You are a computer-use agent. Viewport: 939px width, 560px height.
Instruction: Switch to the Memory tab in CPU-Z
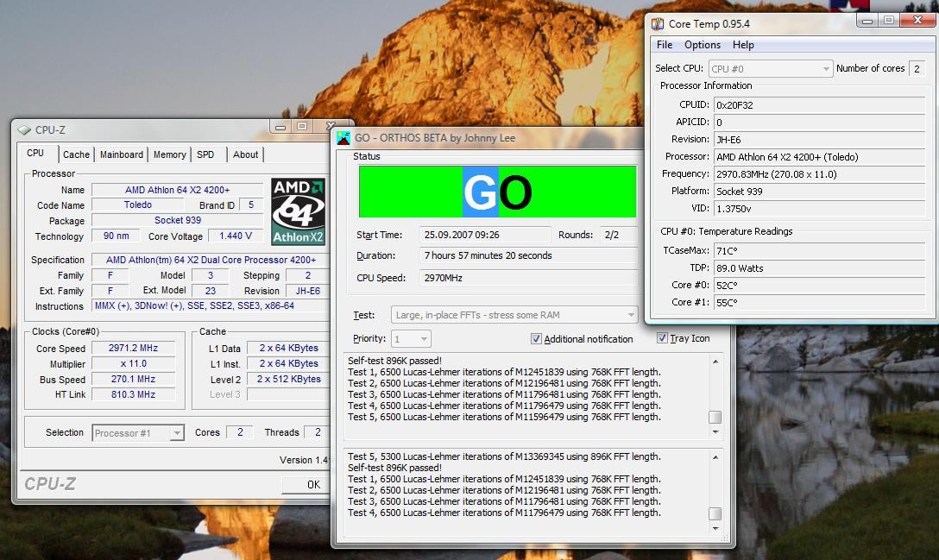click(x=169, y=154)
